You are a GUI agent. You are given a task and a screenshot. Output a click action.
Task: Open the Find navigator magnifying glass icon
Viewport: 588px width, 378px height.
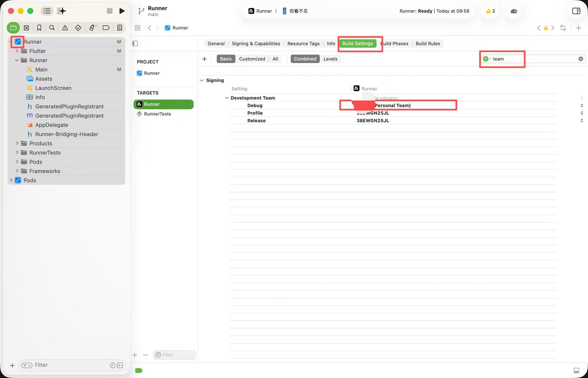pos(52,27)
